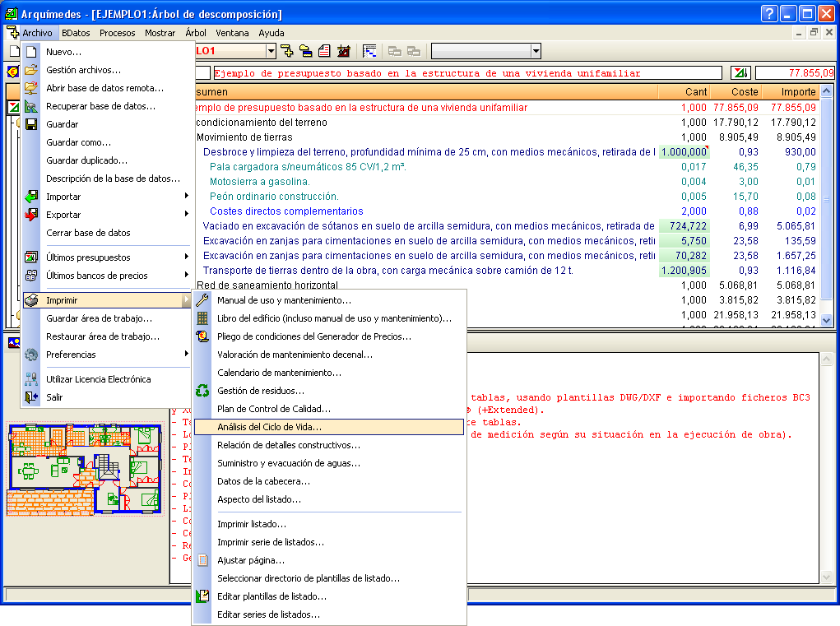
Task: Click the floor plan thumbnail image
Action: tap(85, 468)
